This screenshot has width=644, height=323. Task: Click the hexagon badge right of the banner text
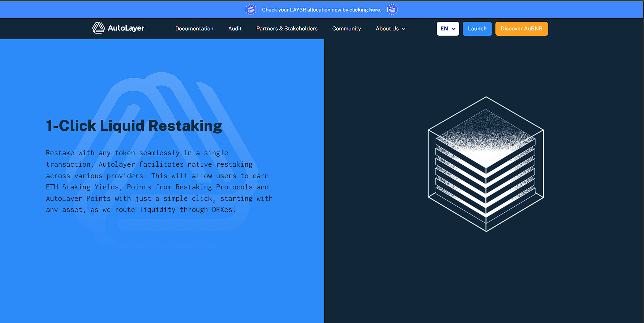tap(392, 9)
